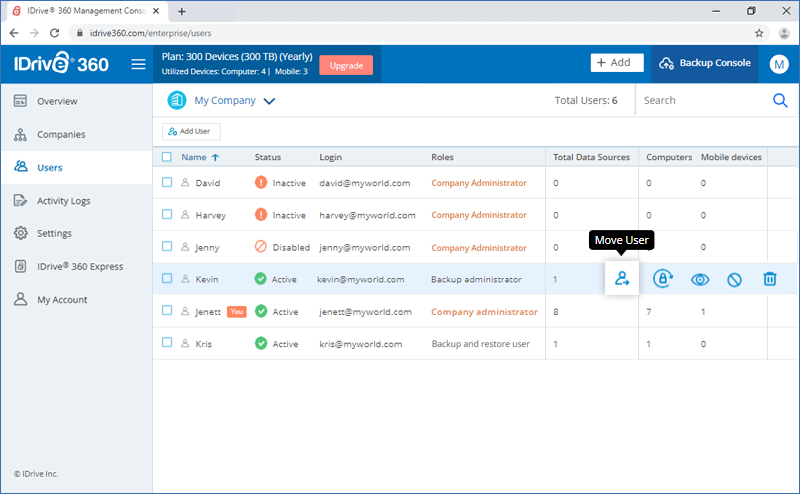
Task: Click the + Add button
Action: click(617, 63)
